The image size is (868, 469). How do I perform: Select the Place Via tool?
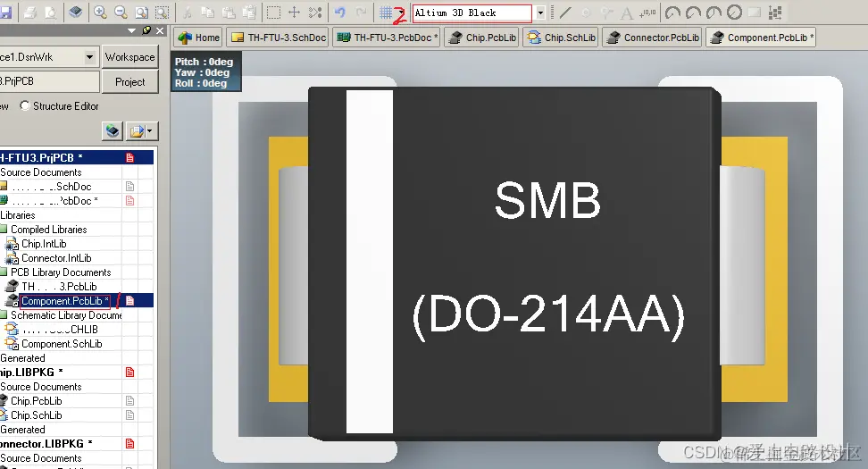(606, 13)
